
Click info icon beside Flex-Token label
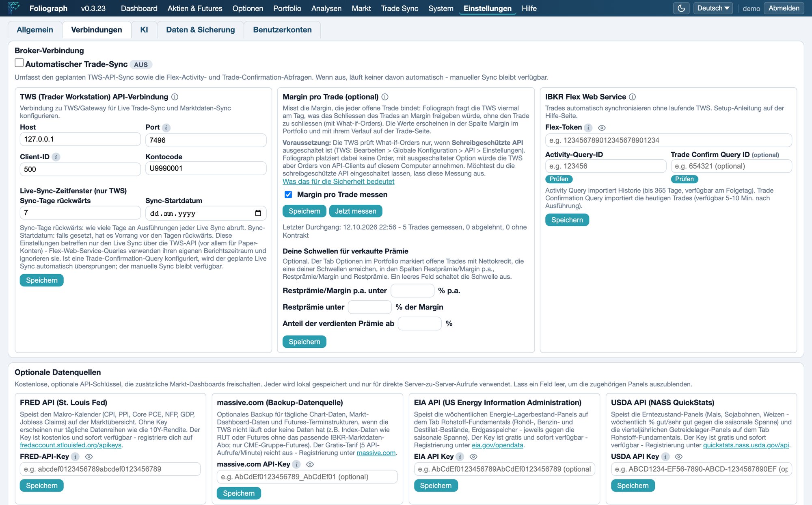point(588,128)
